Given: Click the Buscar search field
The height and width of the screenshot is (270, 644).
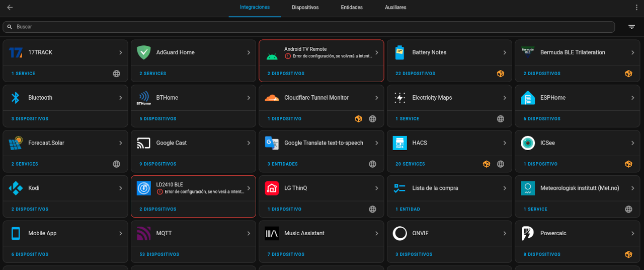Looking at the screenshot, I should tap(309, 27).
